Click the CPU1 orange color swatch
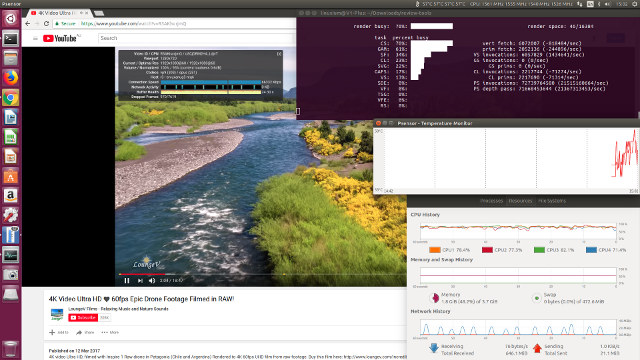 435,250
